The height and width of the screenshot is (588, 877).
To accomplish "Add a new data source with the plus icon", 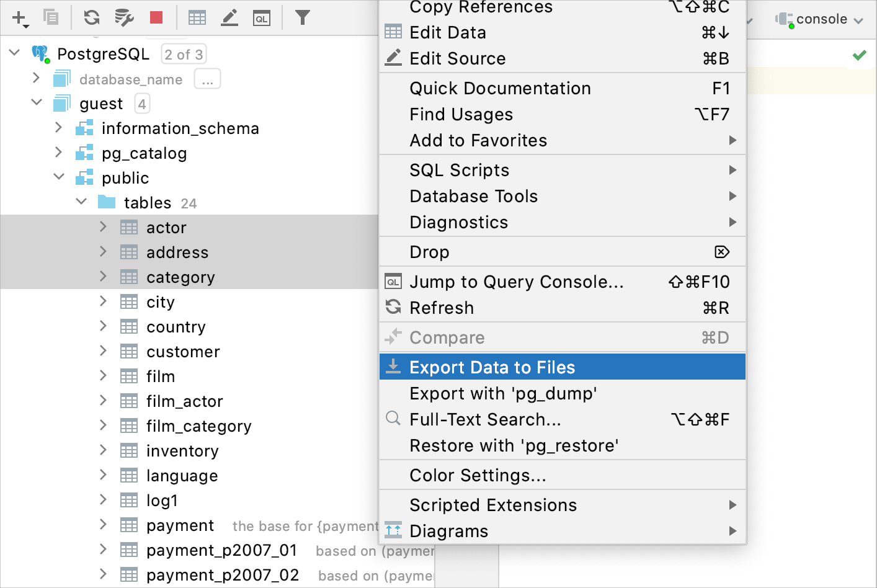I will point(17,18).
